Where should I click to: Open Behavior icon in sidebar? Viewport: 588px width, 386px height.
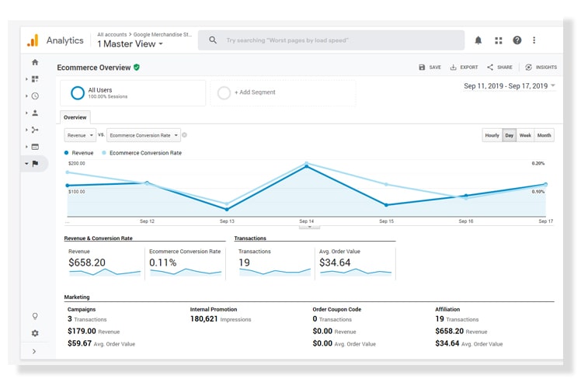pos(35,147)
